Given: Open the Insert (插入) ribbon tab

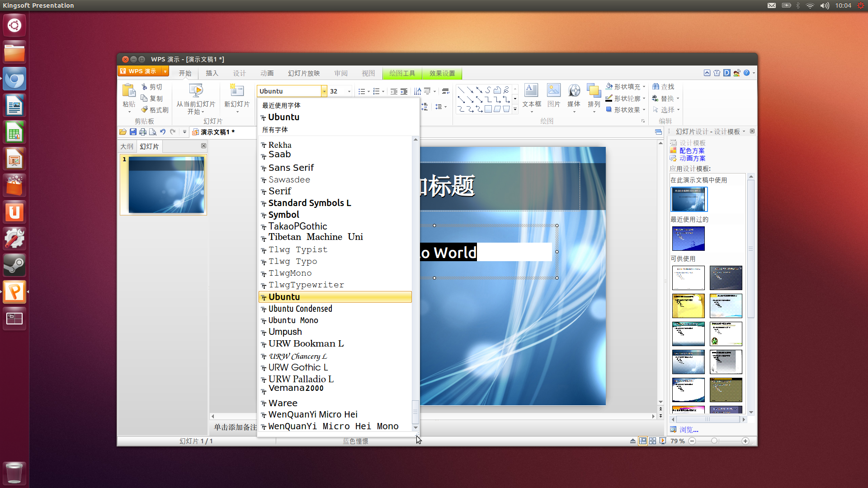Looking at the screenshot, I should coord(212,73).
